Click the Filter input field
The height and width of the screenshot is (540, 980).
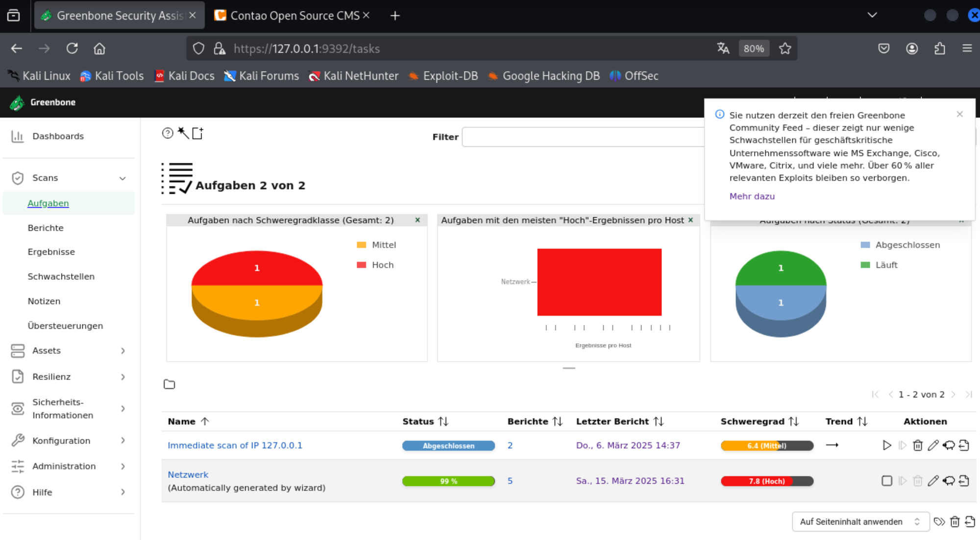[x=582, y=137]
